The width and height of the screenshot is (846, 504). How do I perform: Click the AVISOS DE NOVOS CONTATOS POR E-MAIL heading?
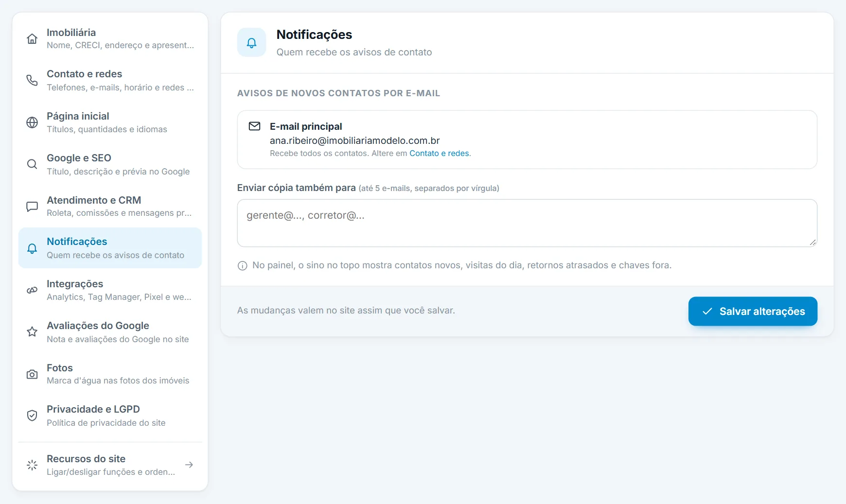pos(338,93)
